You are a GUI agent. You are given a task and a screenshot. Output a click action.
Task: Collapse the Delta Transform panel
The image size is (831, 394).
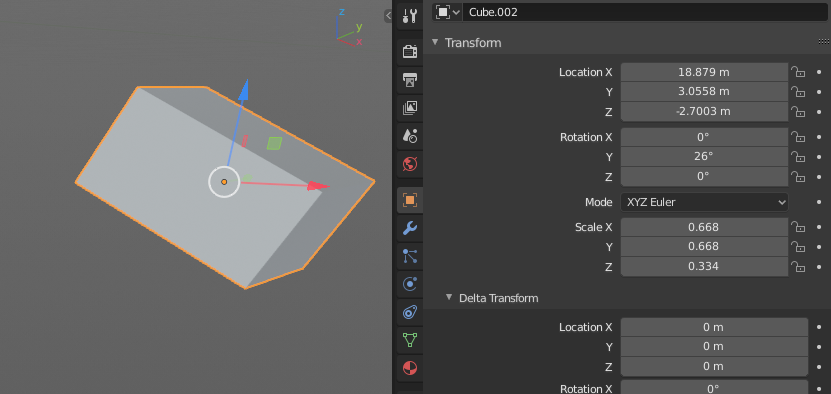point(449,297)
